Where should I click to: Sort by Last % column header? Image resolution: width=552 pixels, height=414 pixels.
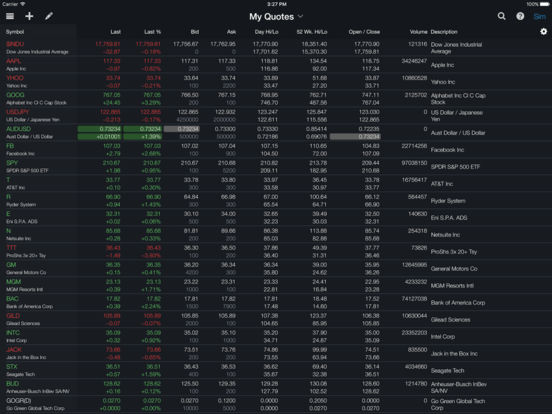coord(152,32)
